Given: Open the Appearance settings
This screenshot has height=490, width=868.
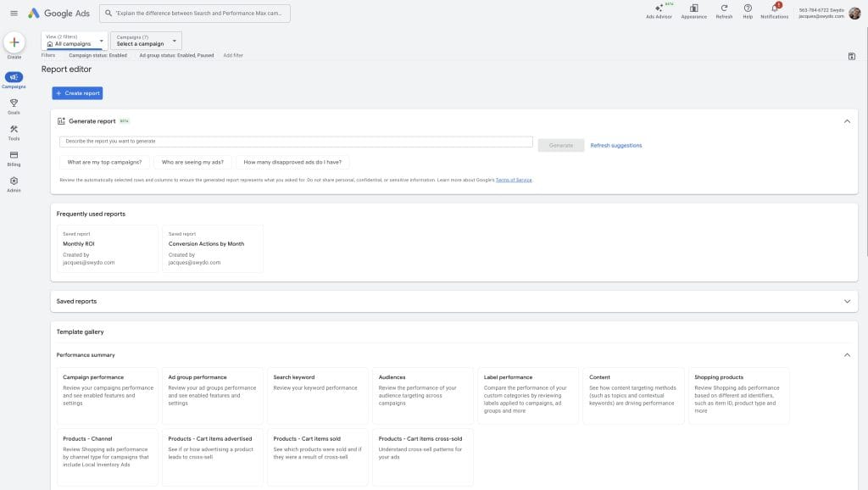Looking at the screenshot, I should pos(693,10).
